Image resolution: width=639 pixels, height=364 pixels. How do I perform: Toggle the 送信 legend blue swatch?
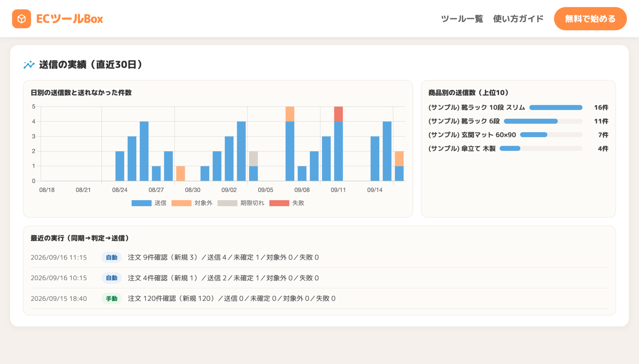coord(141,203)
